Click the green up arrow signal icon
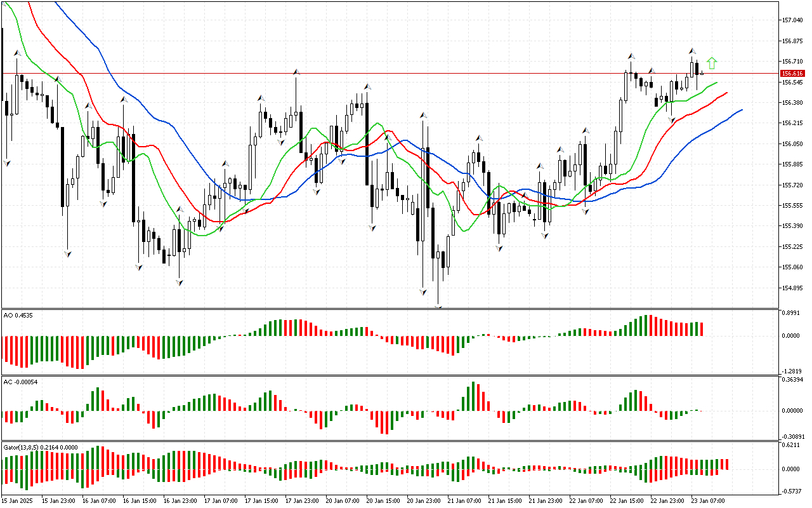 712,63
